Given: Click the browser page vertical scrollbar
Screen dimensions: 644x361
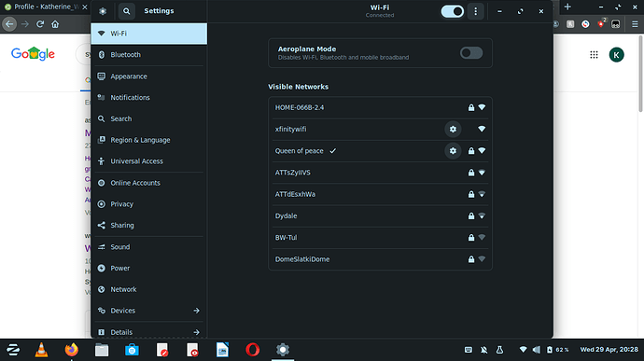Looking at the screenshot, I should click(x=640, y=74).
